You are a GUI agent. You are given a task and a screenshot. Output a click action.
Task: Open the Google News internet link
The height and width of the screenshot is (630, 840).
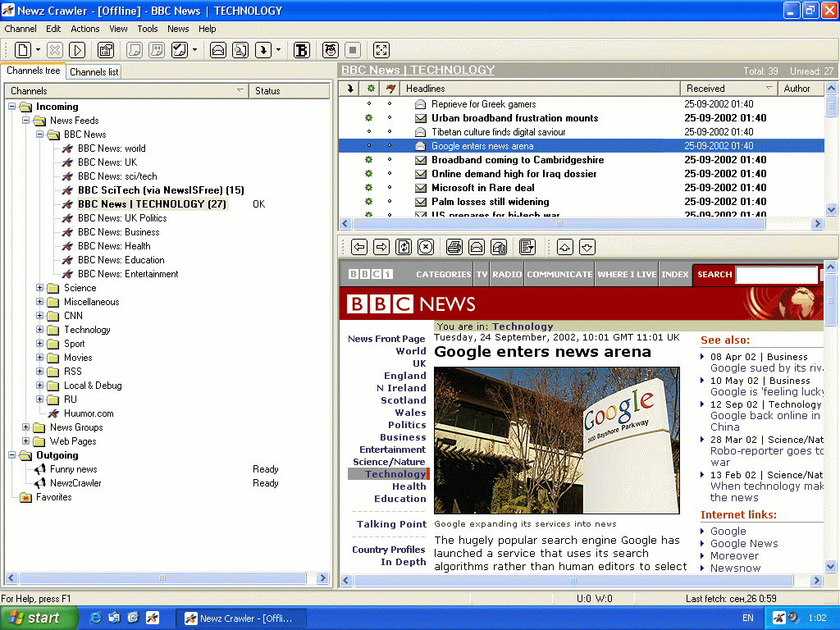coord(744,543)
